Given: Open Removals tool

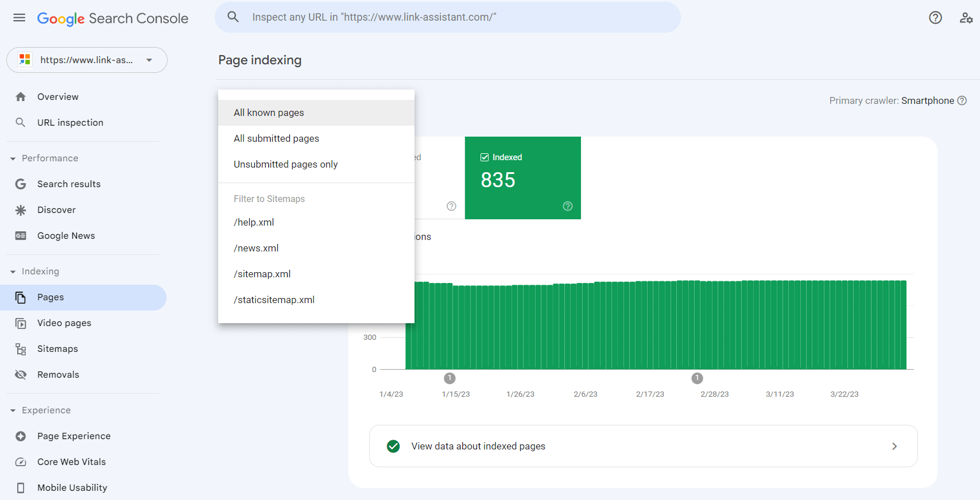Looking at the screenshot, I should pyautogui.click(x=83, y=375).
